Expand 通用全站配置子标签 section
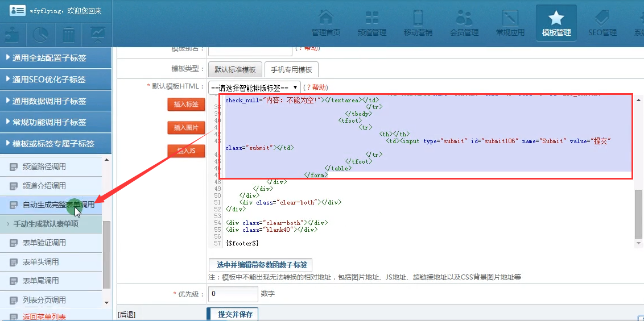The height and width of the screenshot is (321, 644). [56, 58]
